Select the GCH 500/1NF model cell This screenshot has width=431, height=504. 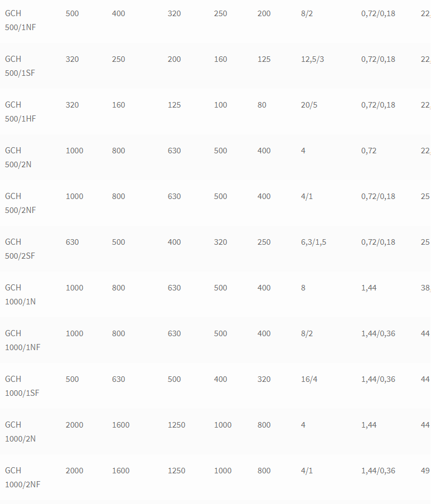pos(20,20)
